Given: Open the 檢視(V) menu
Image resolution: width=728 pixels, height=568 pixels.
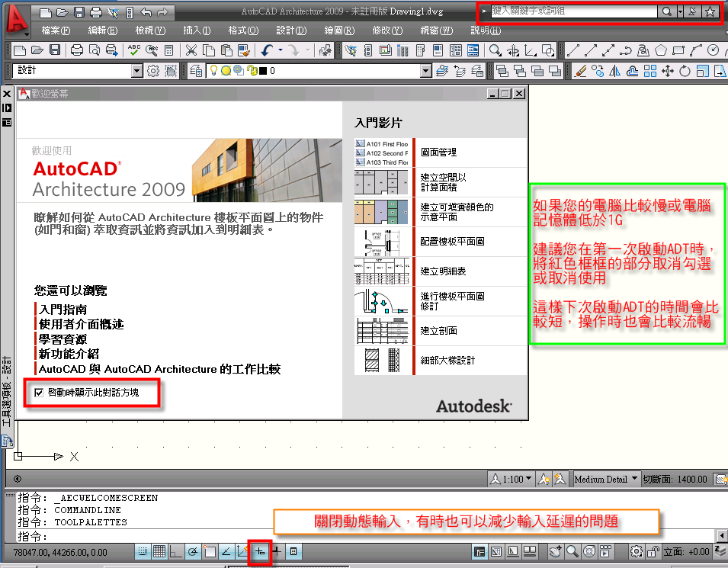Looking at the screenshot, I should point(150,30).
